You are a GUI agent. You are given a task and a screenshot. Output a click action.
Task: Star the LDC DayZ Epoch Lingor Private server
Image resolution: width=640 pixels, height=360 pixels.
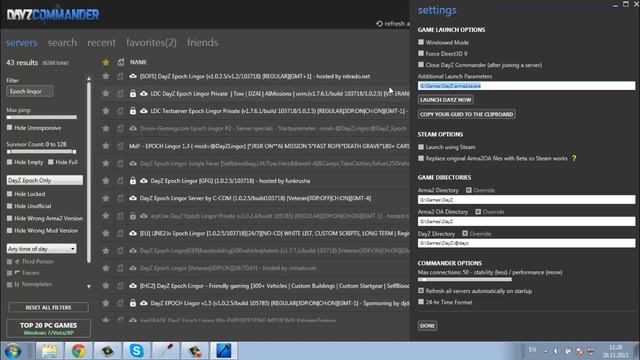tap(106, 93)
